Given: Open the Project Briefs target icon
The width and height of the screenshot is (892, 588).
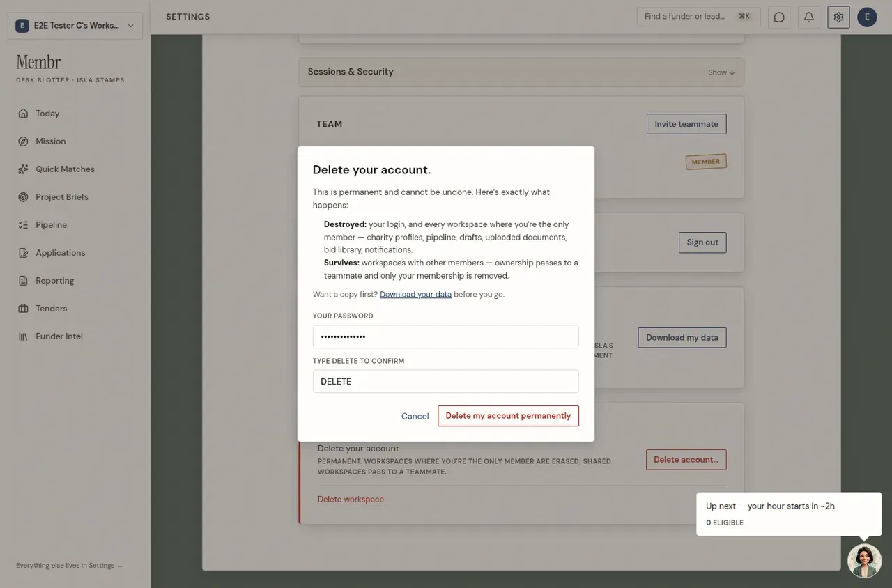Looking at the screenshot, I should pos(23,197).
